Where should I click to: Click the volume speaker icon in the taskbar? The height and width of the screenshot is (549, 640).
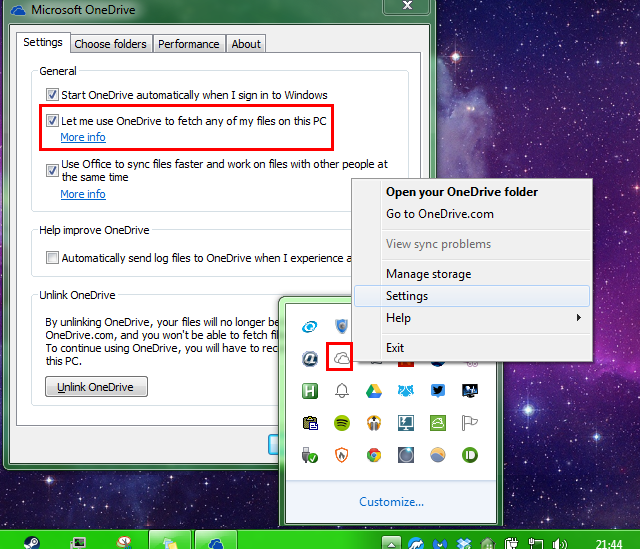(559, 543)
